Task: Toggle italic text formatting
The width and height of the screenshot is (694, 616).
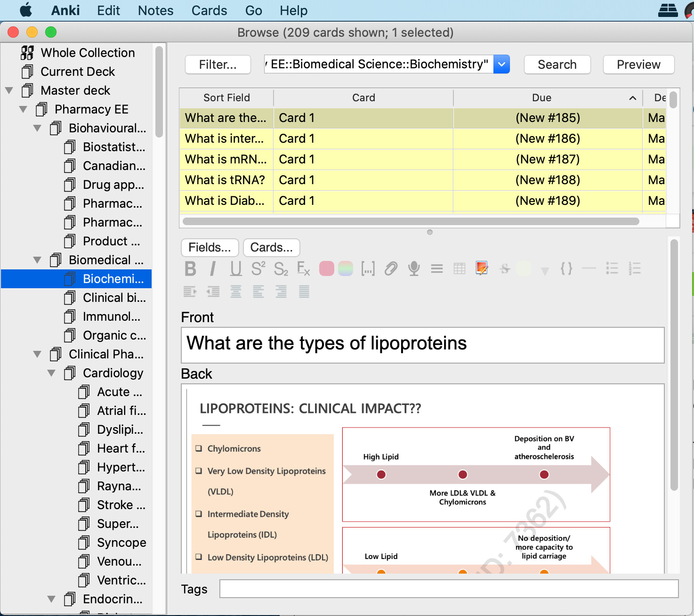Action: pyautogui.click(x=213, y=269)
